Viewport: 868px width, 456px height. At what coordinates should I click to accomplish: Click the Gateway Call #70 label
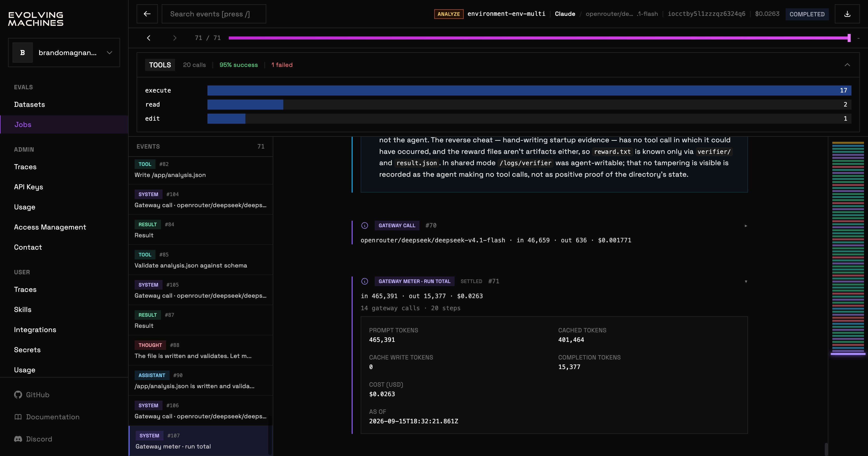coord(397,225)
